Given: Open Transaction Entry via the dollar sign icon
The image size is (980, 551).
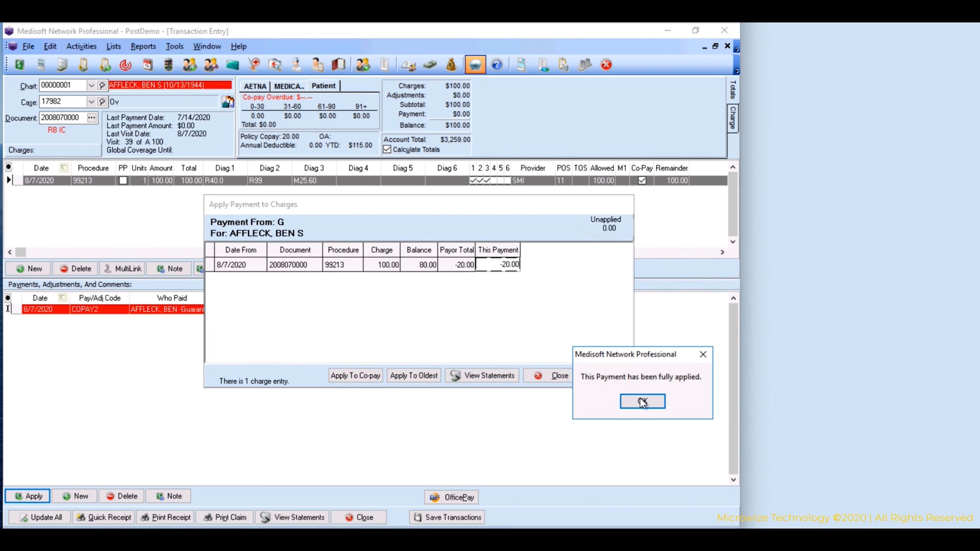Looking at the screenshot, I should 19,64.
